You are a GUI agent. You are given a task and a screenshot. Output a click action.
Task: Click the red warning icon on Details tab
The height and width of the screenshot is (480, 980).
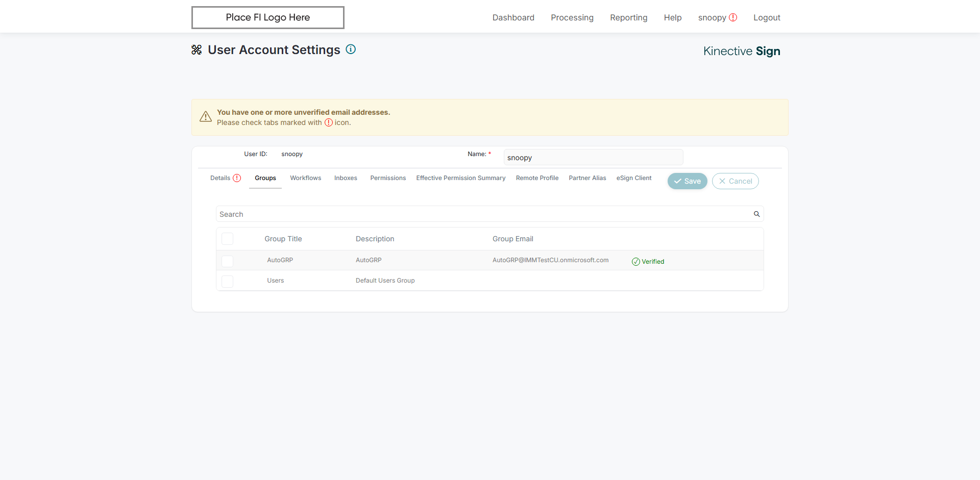coord(237,178)
